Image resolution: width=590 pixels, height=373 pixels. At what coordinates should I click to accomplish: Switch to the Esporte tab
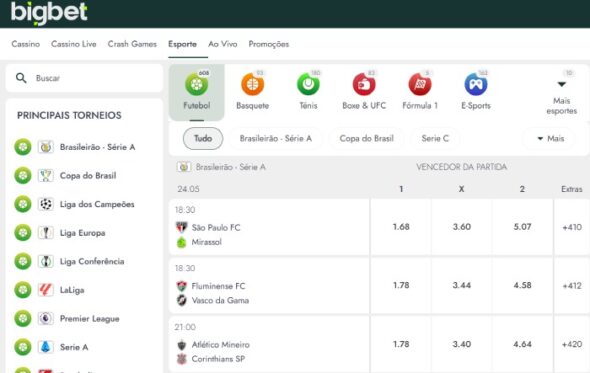pos(182,44)
